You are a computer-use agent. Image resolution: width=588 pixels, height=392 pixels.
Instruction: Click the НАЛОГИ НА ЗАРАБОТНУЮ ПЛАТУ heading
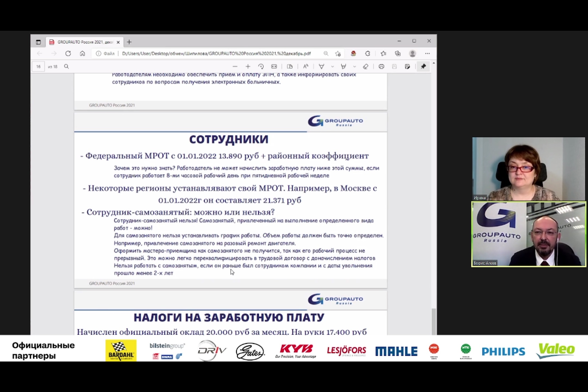[229, 317]
